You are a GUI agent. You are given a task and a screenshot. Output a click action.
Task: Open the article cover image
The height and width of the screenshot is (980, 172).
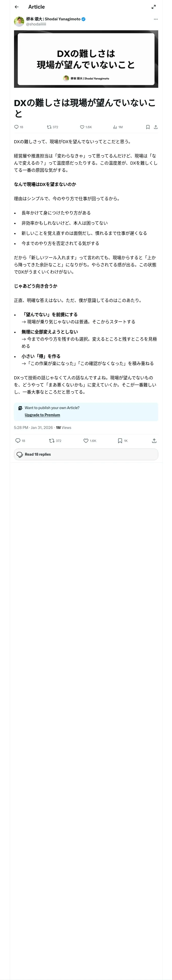[x=86, y=59]
